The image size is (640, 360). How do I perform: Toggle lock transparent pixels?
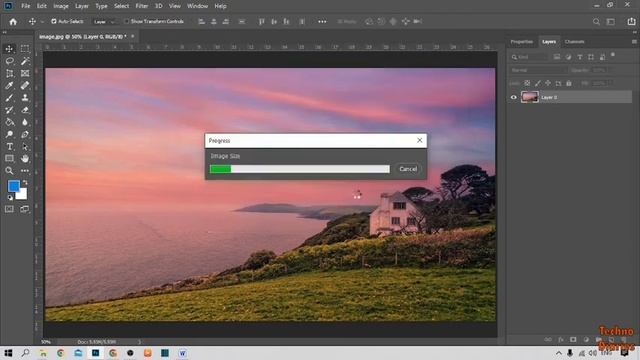coord(527,83)
